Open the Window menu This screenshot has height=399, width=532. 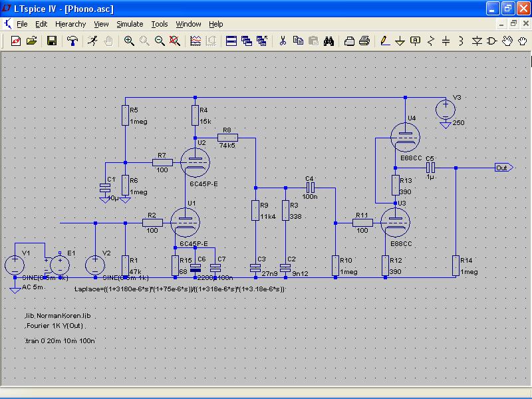[x=188, y=24]
